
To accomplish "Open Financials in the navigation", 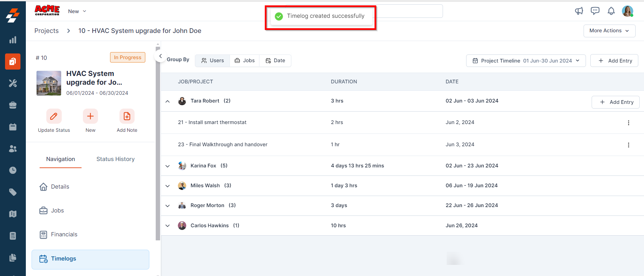I will click(64, 234).
